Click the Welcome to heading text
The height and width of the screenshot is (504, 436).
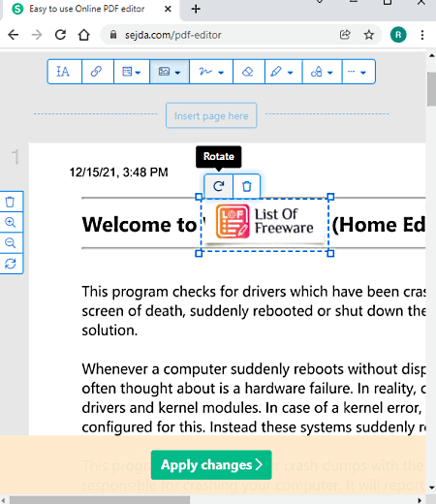[140, 225]
